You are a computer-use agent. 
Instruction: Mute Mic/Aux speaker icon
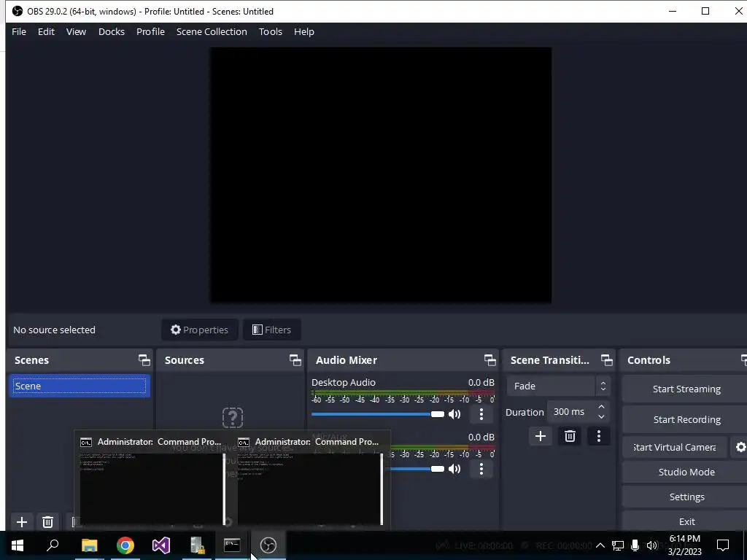click(454, 469)
